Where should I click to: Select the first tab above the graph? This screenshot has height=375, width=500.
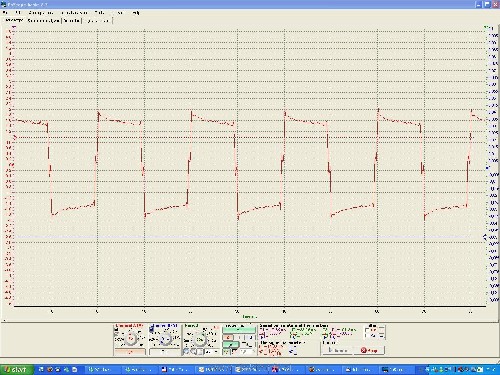(x=14, y=20)
